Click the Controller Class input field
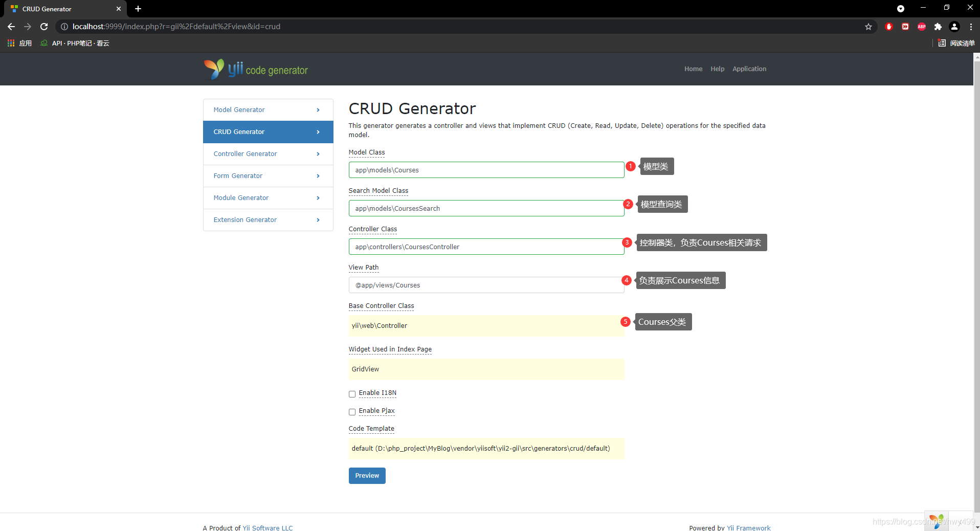 [486, 247]
